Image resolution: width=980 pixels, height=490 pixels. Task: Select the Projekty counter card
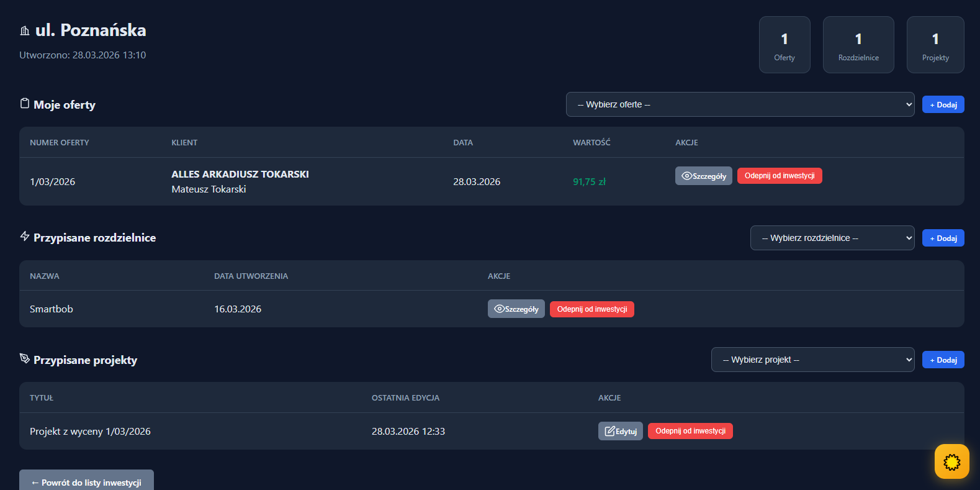(935, 45)
